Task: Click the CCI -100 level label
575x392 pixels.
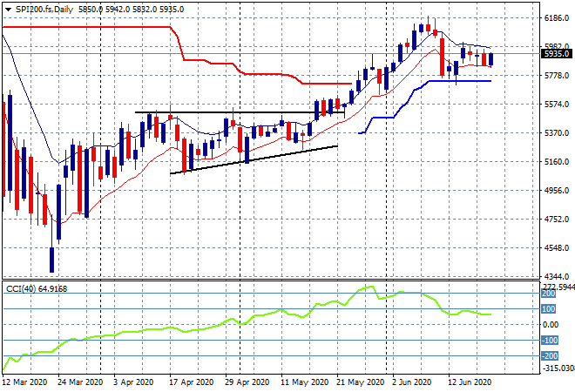Action: (x=550, y=341)
